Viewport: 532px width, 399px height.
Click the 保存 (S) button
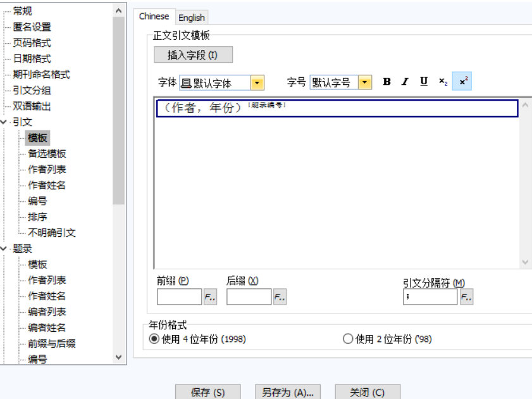click(207, 393)
